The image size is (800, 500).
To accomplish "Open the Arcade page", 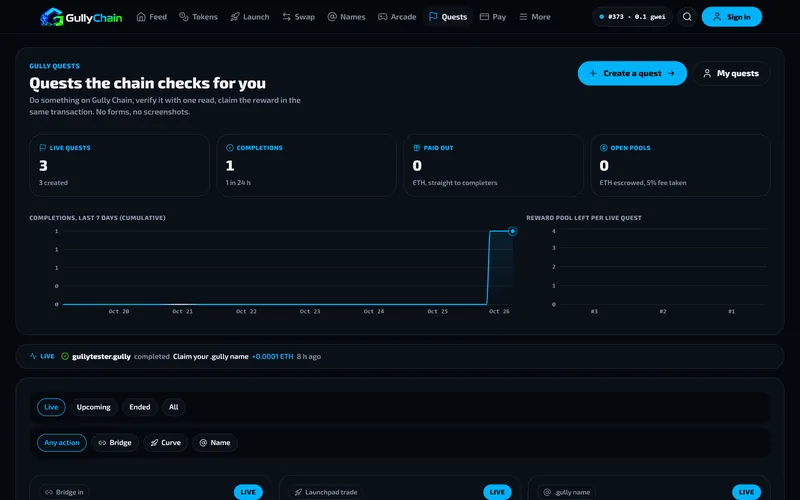I will coord(397,17).
